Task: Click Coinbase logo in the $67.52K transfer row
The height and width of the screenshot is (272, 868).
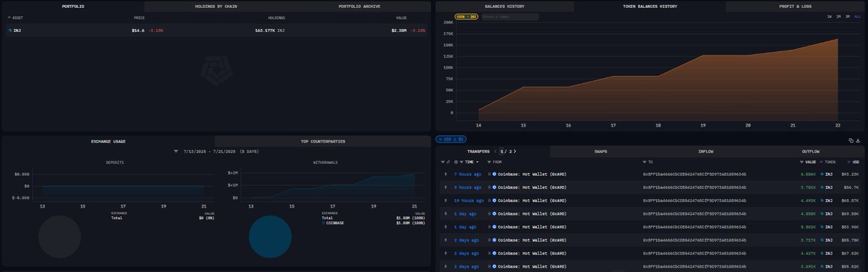Action: pyautogui.click(x=494, y=253)
